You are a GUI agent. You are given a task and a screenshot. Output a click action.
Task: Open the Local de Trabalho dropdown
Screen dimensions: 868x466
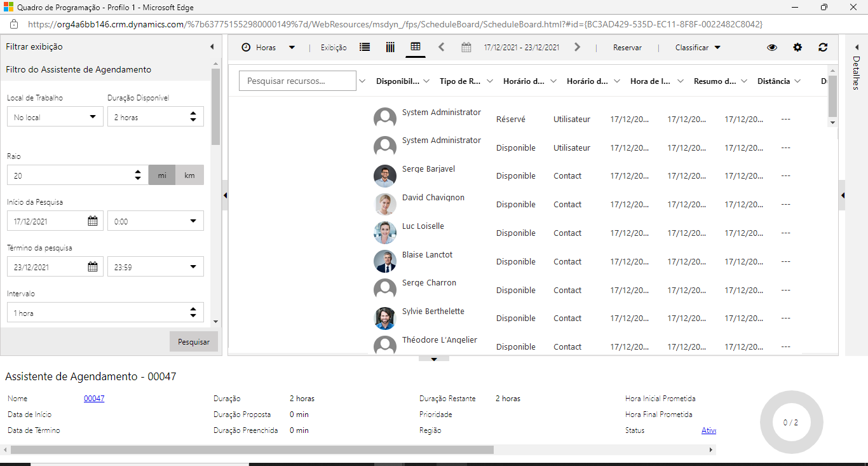[55, 117]
